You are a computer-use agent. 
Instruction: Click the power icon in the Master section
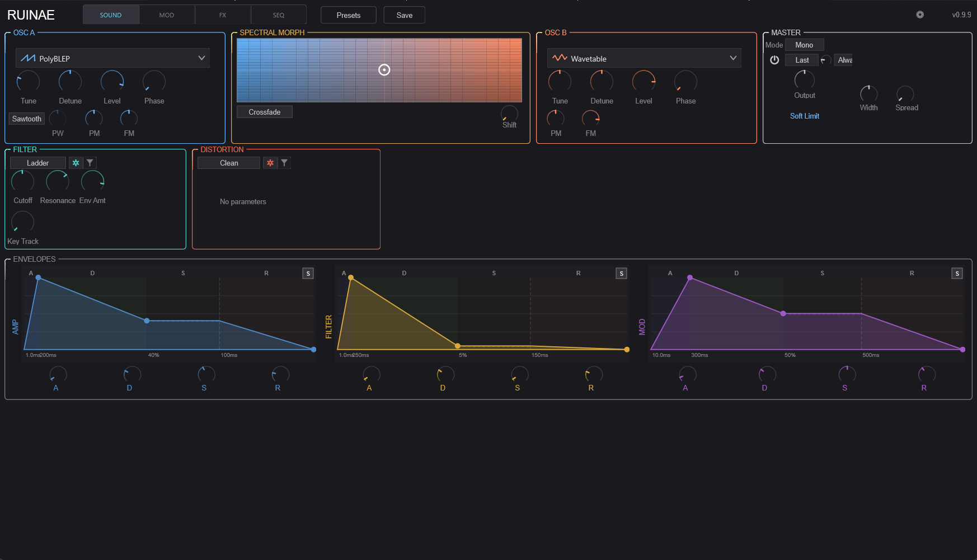pyautogui.click(x=774, y=60)
